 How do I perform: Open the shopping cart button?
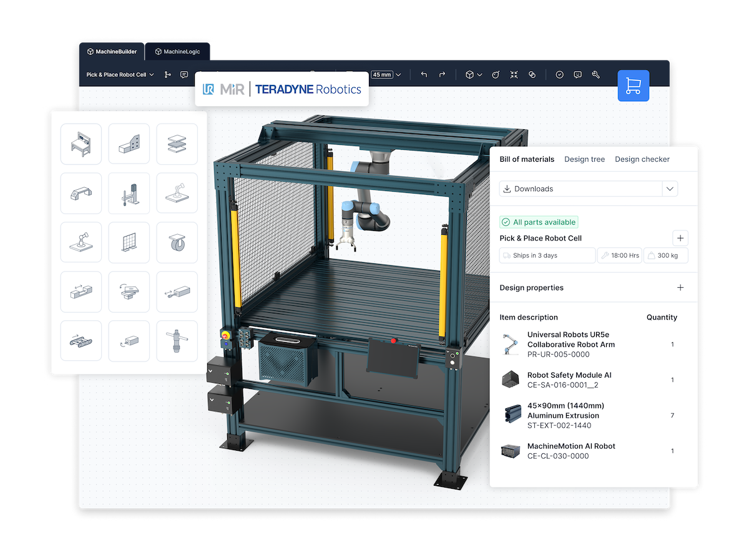[633, 86]
